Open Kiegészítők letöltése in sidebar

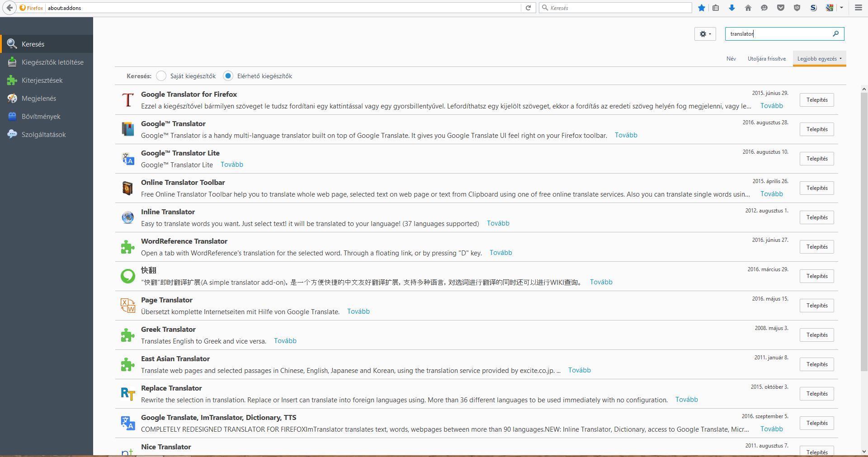coord(47,62)
